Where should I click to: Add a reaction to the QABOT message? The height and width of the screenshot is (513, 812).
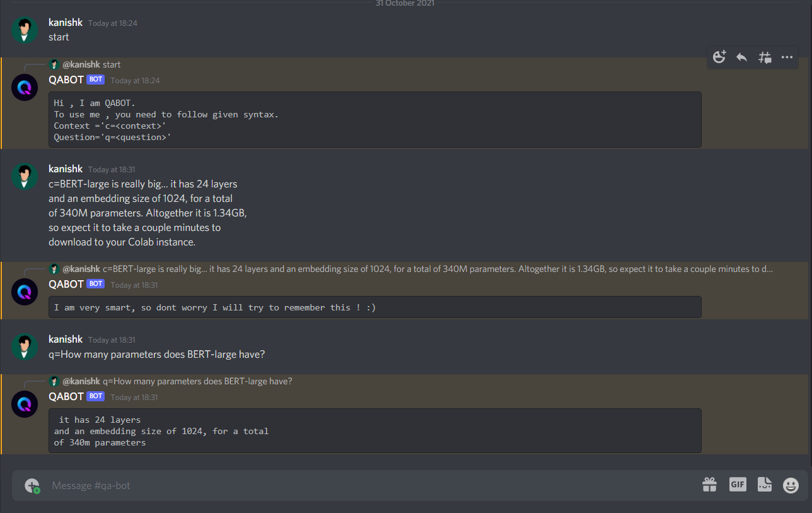[x=719, y=57]
